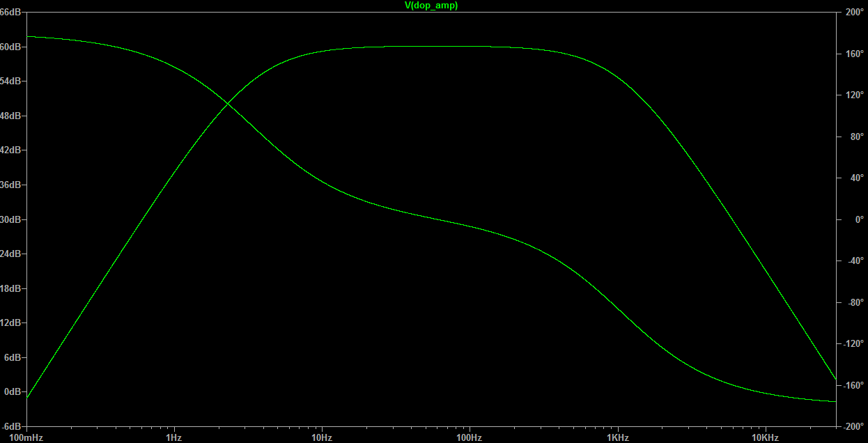The width and height of the screenshot is (868, 443).
Task: Click the 200° phase axis label
Action: coord(854,13)
